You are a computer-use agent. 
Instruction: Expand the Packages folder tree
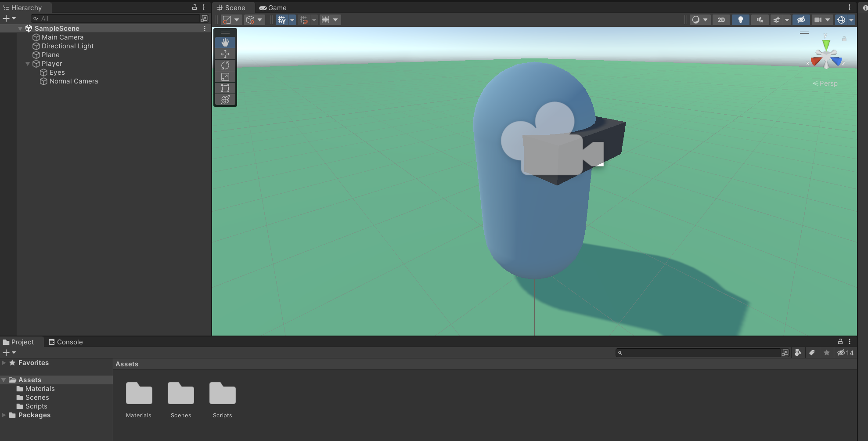click(4, 415)
